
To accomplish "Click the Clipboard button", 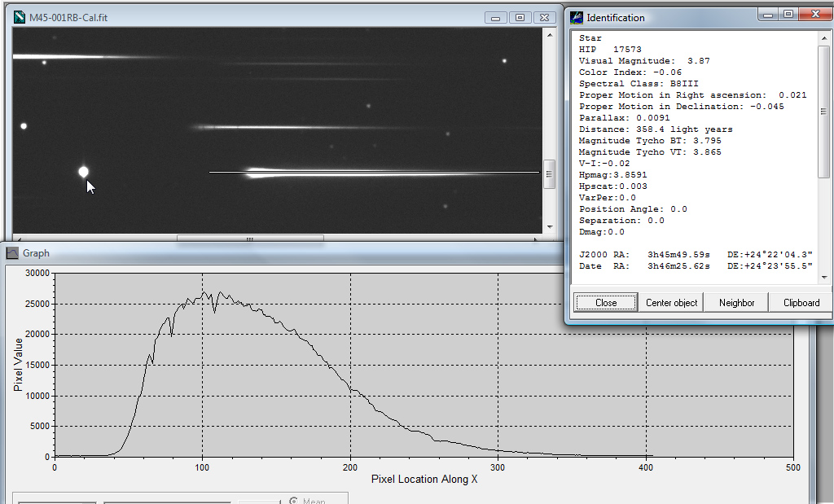I will pyautogui.click(x=801, y=303).
